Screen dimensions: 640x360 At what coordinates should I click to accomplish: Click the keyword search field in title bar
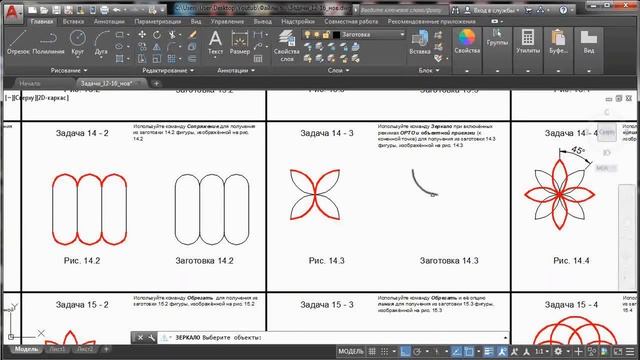point(403,10)
